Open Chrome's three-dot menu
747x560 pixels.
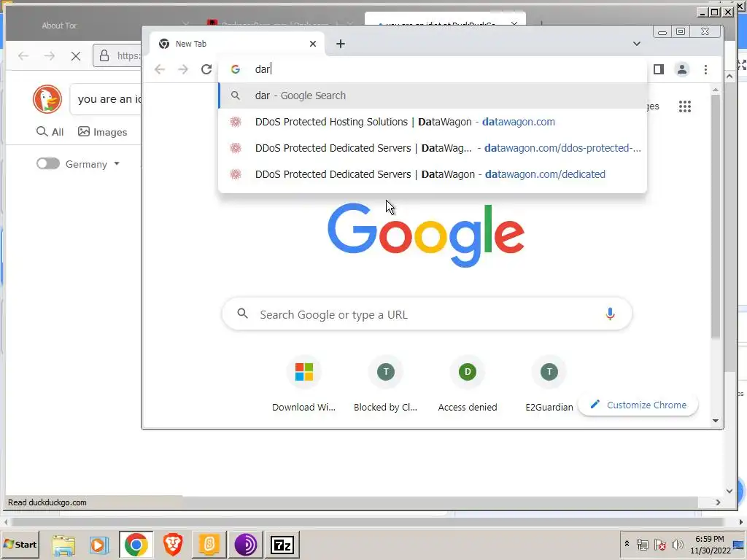tap(705, 69)
